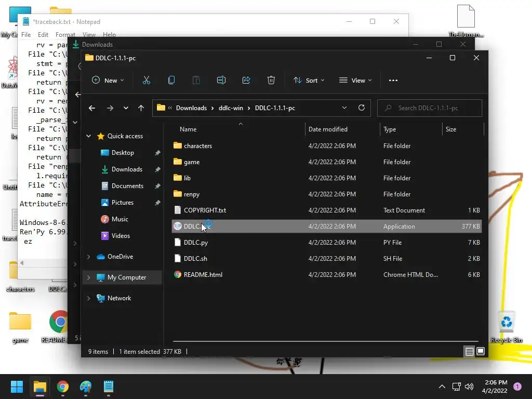Select Desktop in Quick access
Screen dimensions: 532x399
pyautogui.click(x=122, y=153)
